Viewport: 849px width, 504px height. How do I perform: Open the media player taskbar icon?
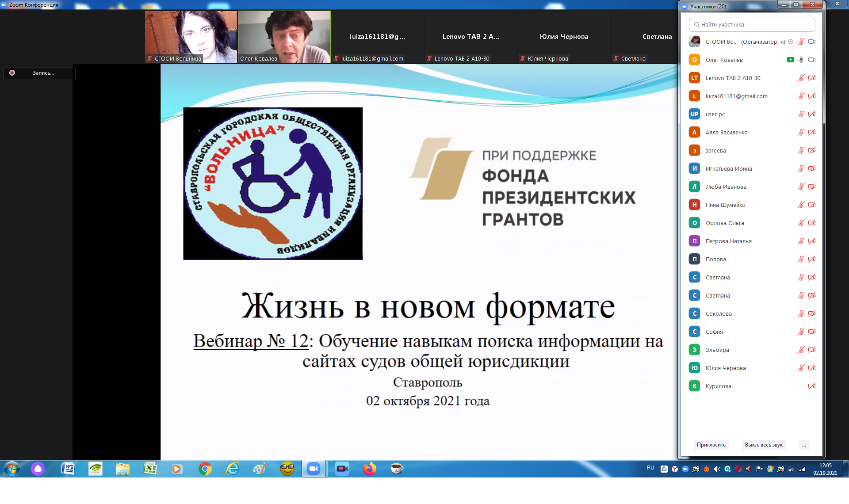pos(177,469)
